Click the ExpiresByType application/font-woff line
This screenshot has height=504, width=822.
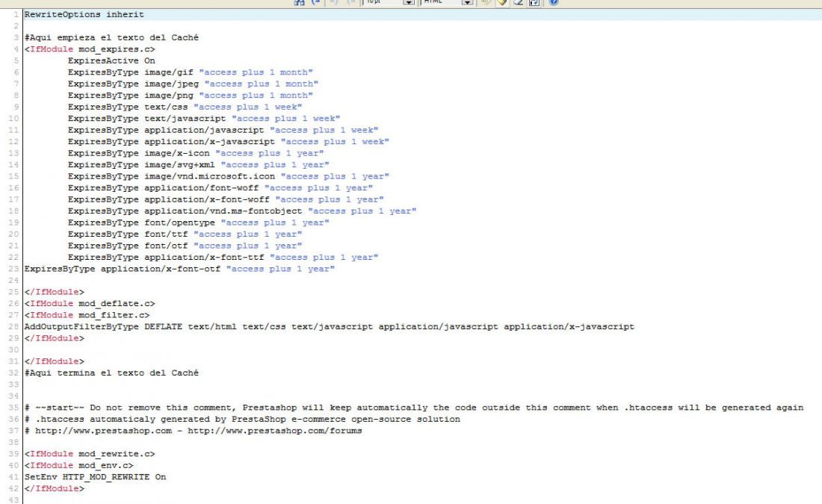[220, 187]
